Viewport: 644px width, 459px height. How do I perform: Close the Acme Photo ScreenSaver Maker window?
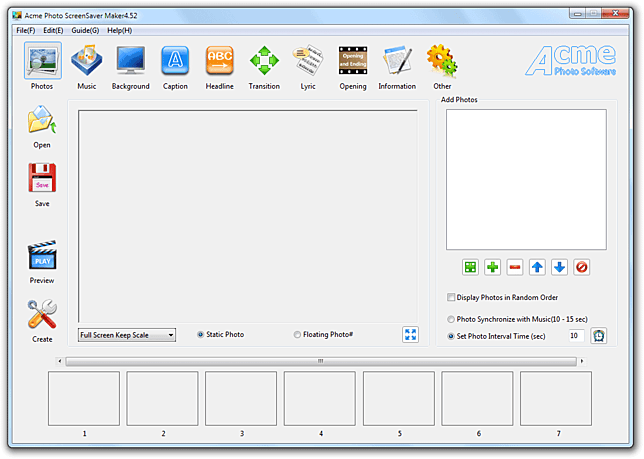[615, 14]
